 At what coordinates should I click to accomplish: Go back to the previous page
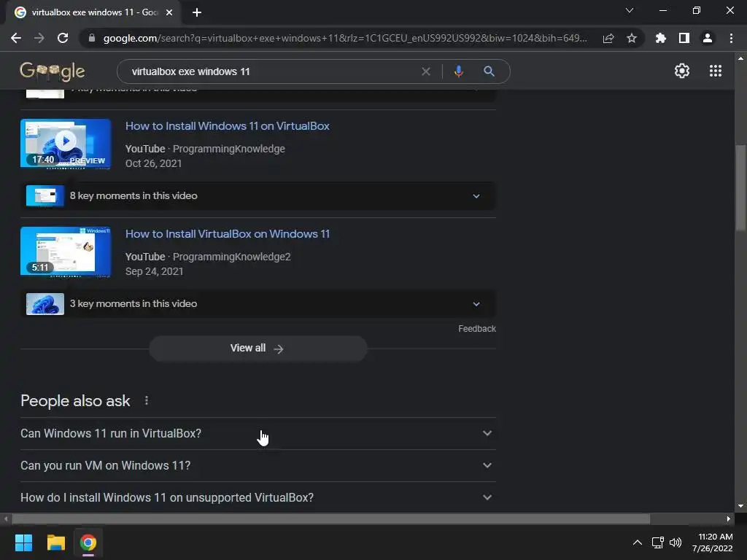pyautogui.click(x=16, y=38)
